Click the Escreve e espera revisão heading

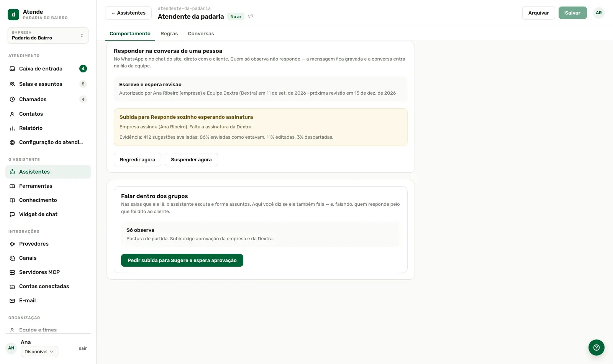click(150, 84)
